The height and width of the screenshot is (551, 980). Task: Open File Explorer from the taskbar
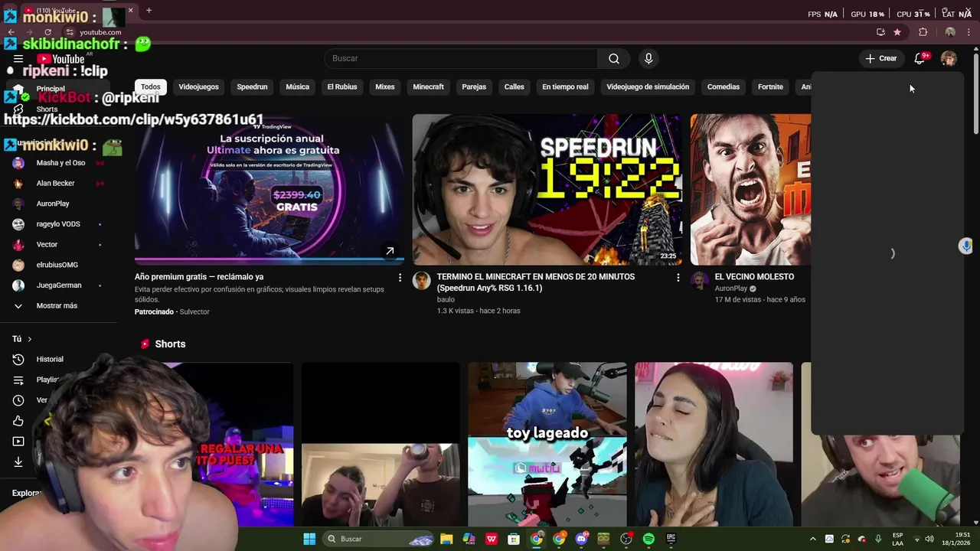[446, 539]
